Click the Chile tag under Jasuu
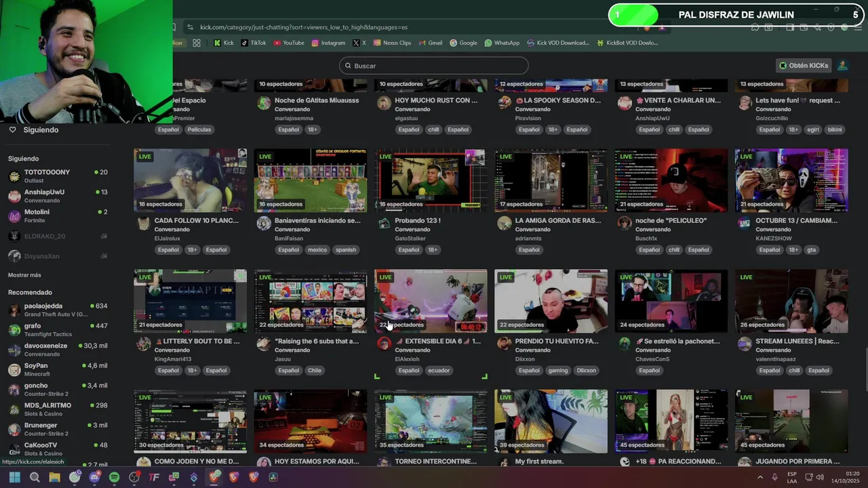The width and height of the screenshot is (868, 488). 314,371
